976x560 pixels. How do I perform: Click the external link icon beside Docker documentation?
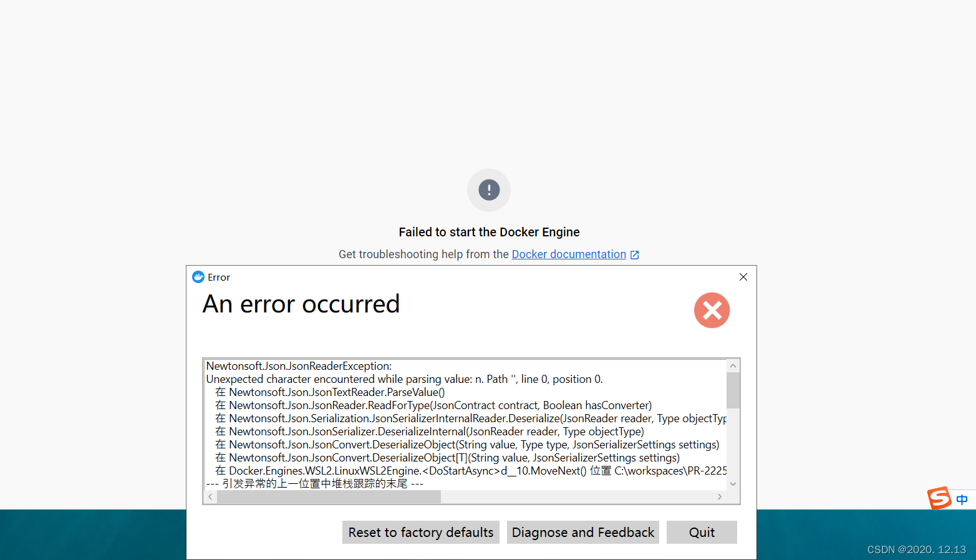(x=635, y=255)
